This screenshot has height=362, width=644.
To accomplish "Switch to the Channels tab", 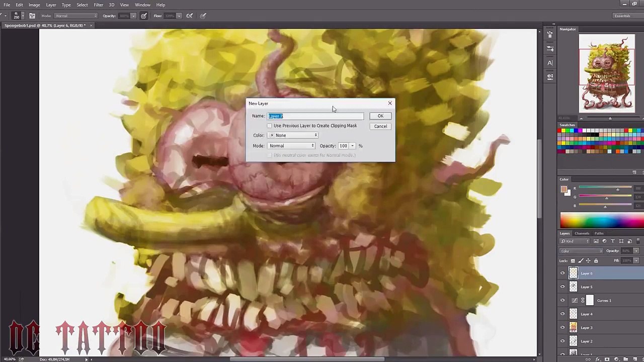I will 582,233.
